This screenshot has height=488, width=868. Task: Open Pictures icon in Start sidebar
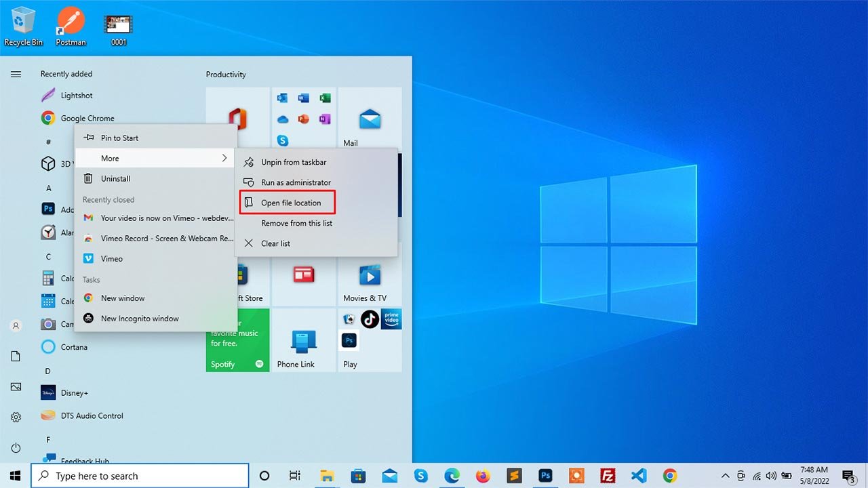coord(16,387)
